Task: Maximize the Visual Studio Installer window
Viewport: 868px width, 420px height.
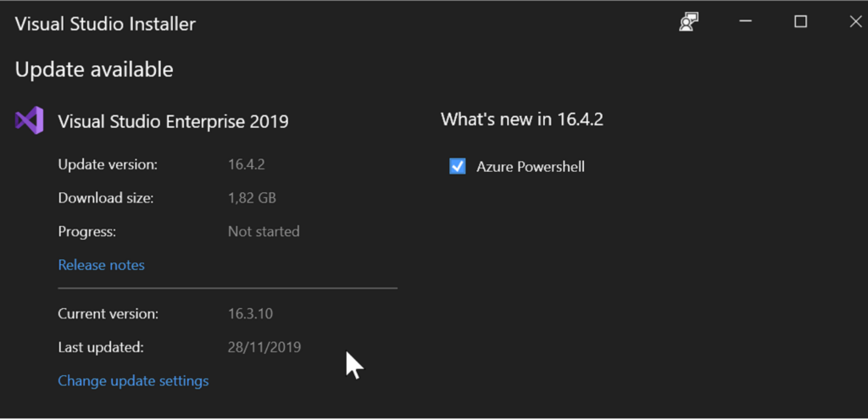Action: 800,21
